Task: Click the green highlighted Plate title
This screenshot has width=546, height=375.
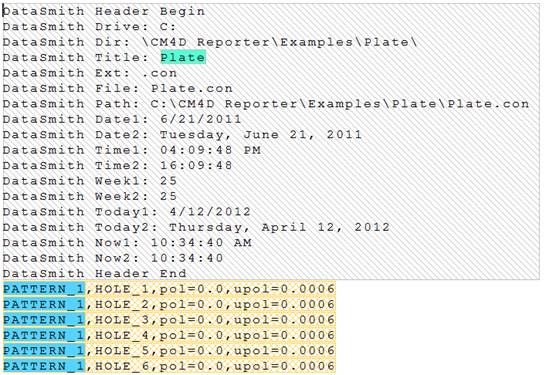Action: coord(183,57)
